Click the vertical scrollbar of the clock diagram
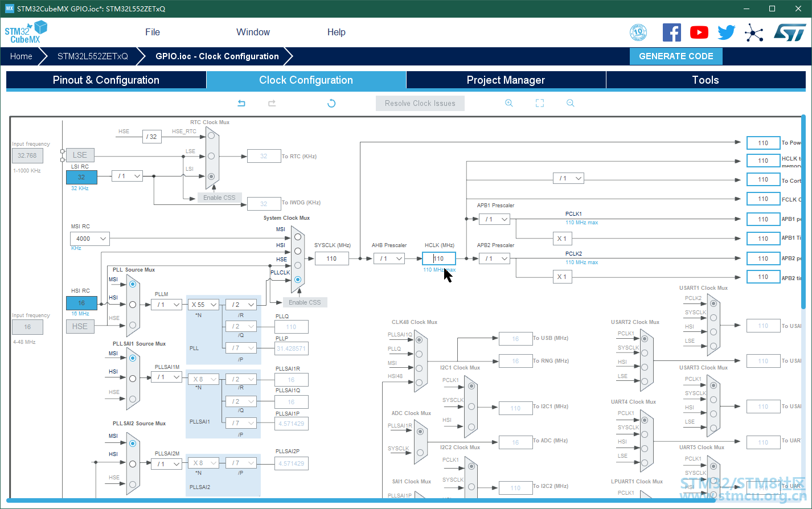The height and width of the screenshot is (509, 812). (803, 212)
